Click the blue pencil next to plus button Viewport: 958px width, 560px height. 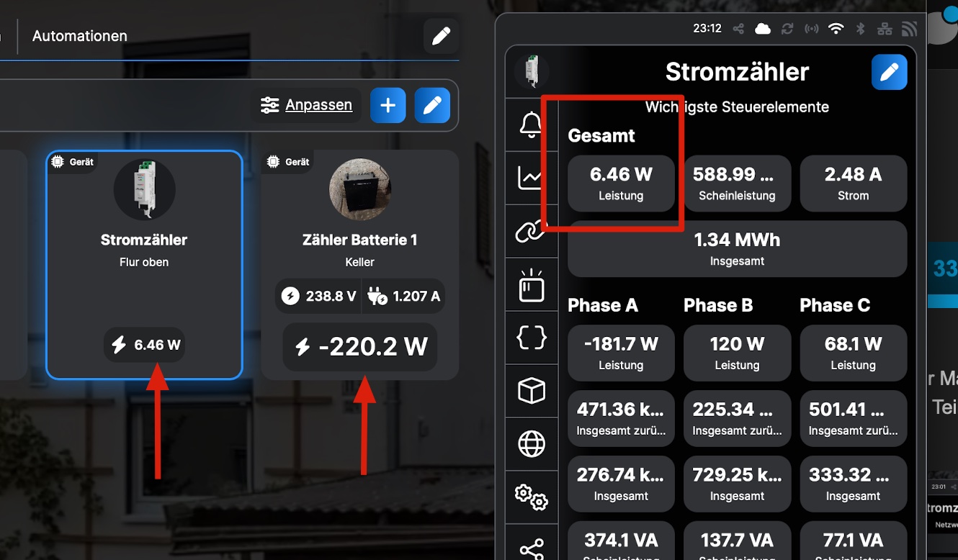coord(432,106)
